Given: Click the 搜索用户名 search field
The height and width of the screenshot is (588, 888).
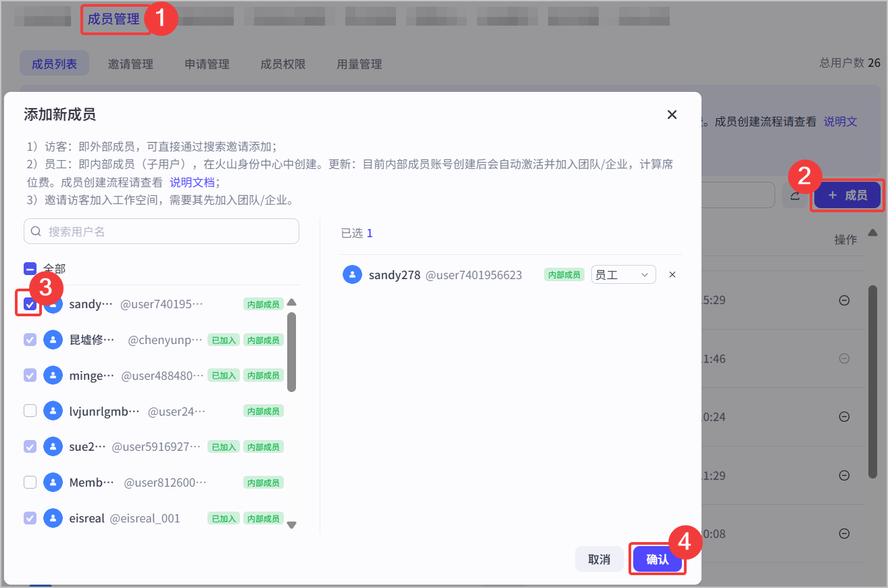Looking at the screenshot, I should pos(162,231).
